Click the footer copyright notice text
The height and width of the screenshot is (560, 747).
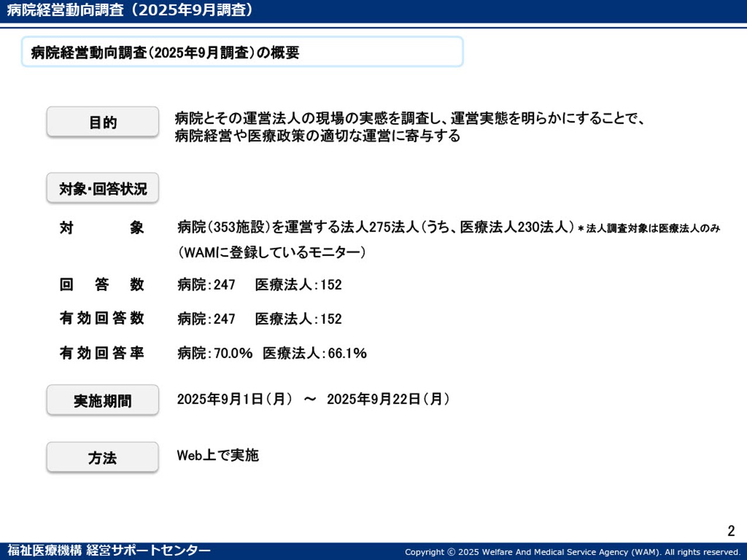point(572,552)
